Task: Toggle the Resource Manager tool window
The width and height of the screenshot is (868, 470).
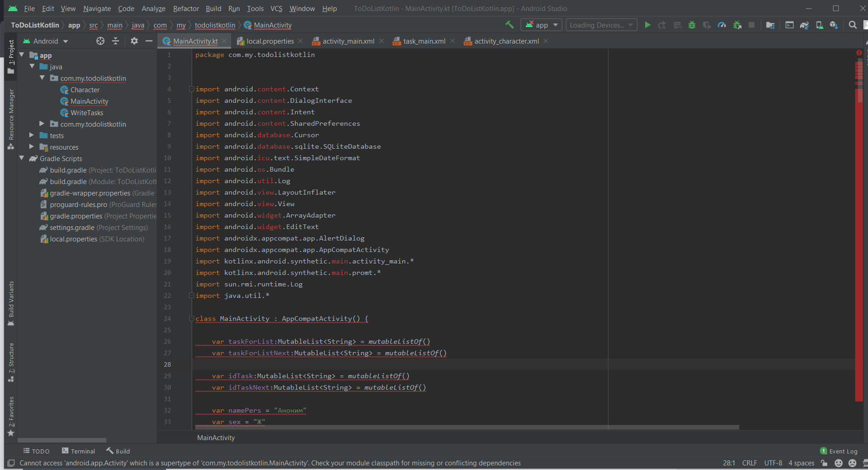Action: (x=11, y=119)
